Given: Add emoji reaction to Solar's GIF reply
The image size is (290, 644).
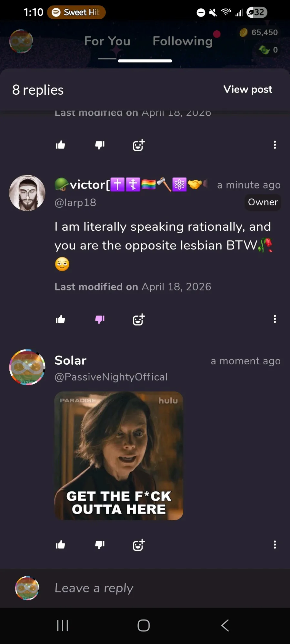Looking at the screenshot, I should [x=139, y=545].
